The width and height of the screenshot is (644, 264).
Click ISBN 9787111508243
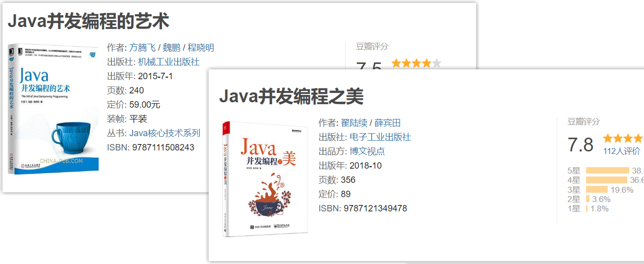point(163,147)
